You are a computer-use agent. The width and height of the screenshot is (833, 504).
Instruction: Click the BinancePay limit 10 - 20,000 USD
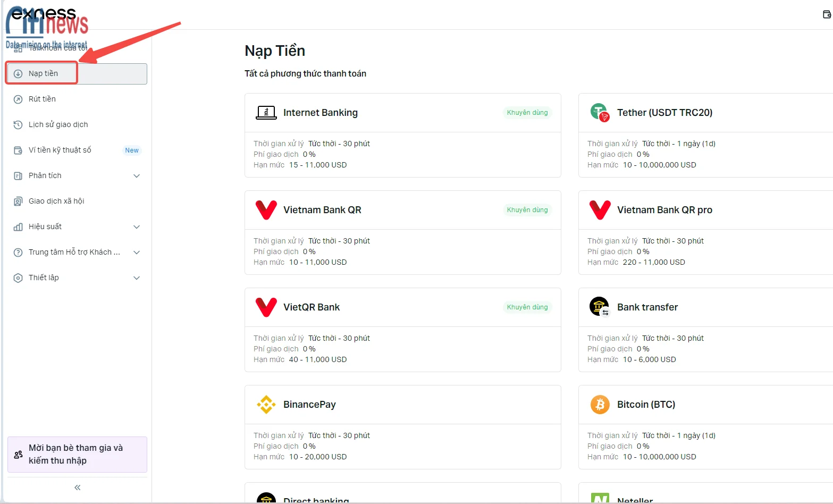click(318, 457)
